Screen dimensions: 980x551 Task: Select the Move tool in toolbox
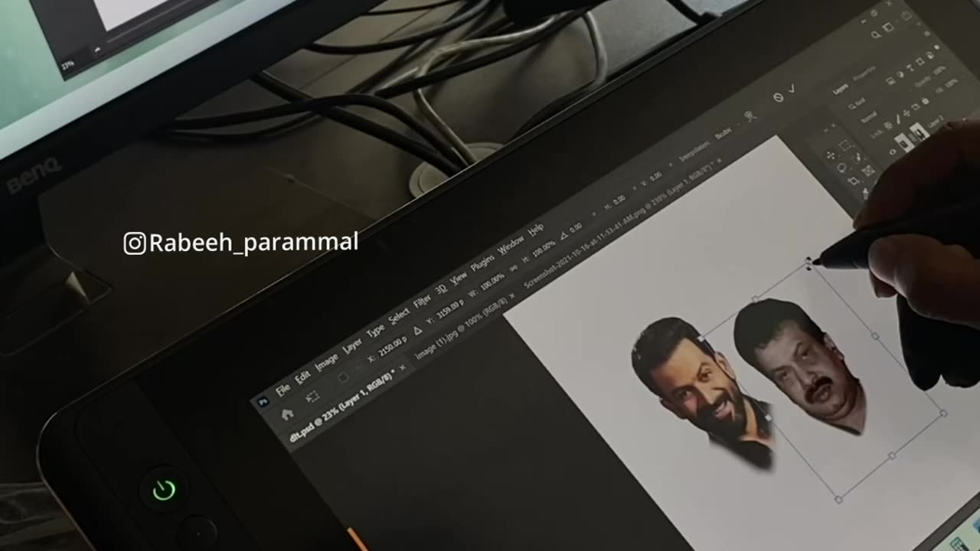coord(831,155)
